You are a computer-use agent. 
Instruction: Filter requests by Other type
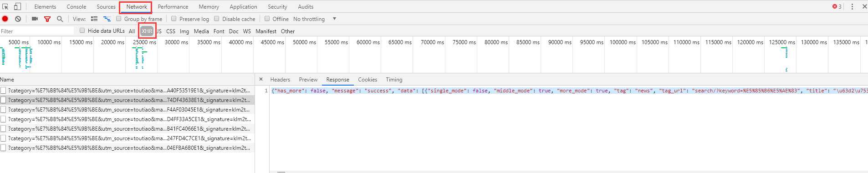(288, 31)
